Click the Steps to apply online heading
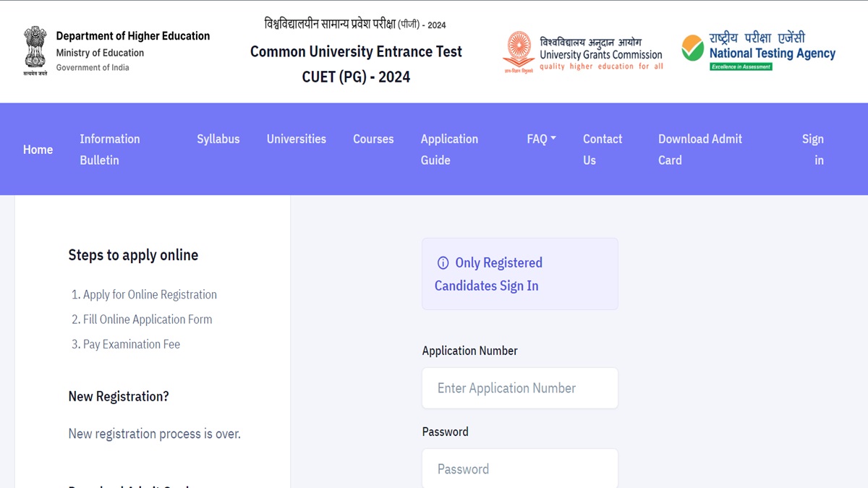 coord(133,255)
